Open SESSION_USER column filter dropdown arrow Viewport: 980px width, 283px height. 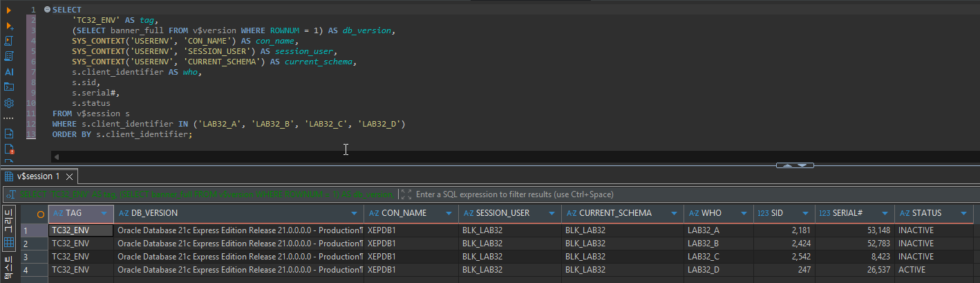click(552, 213)
